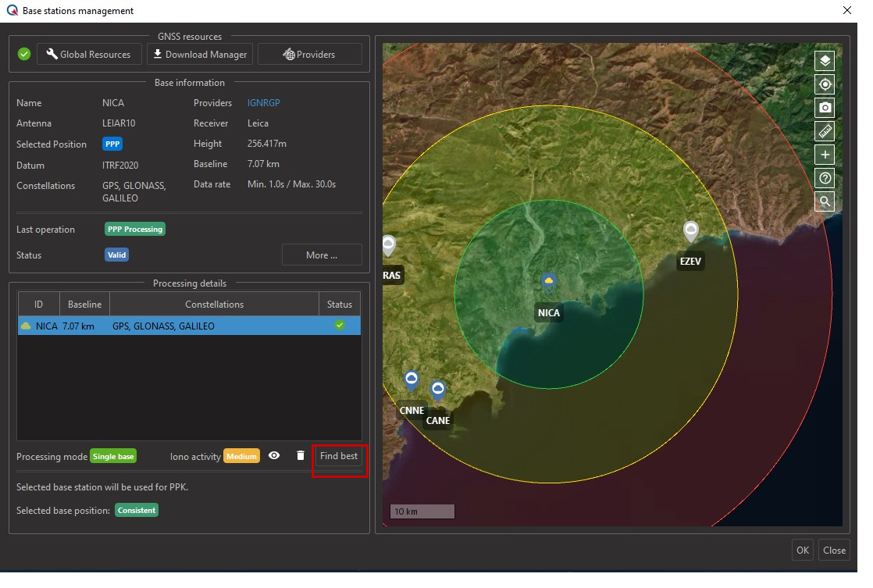The image size is (873, 588).
Task: Sort by the Baseline column header
Action: [x=84, y=305]
